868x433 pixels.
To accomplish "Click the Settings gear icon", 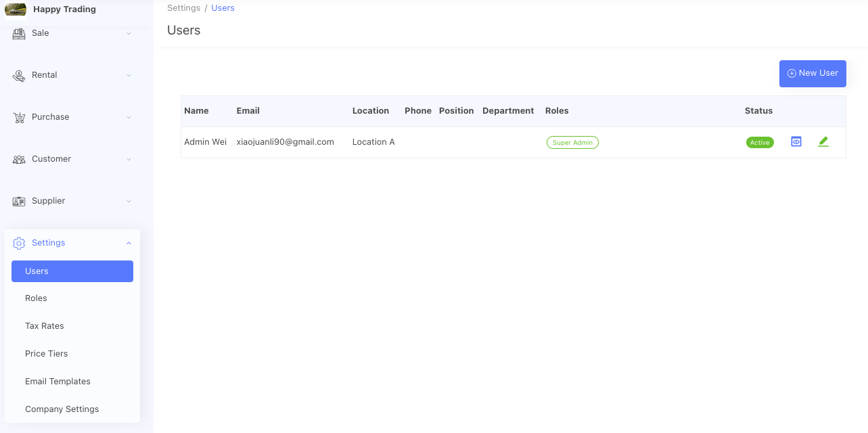I will pos(19,243).
